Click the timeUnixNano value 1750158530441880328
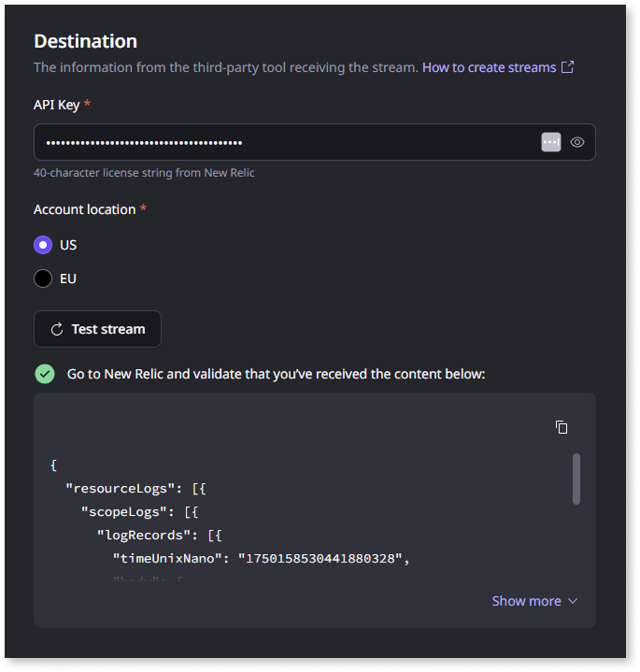This screenshot has height=672, width=640. point(320,558)
